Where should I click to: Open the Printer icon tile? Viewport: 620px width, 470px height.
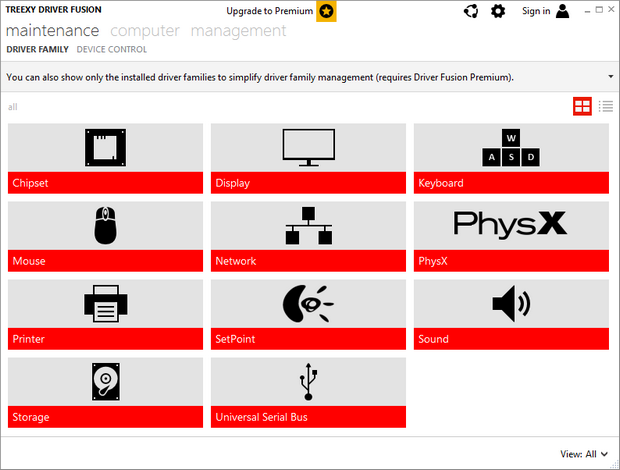click(x=105, y=303)
